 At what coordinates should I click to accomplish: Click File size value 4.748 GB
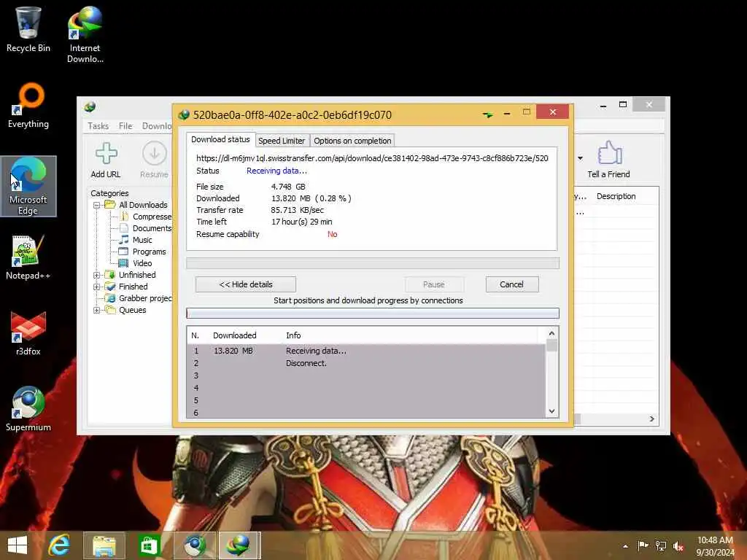tap(288, 187)
